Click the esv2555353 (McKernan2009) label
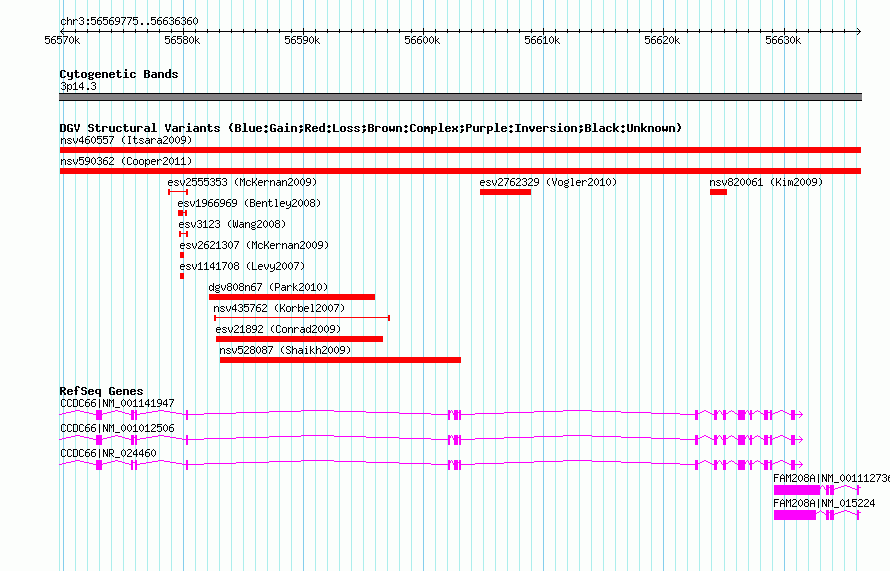 pyautogui.click(x=242, y=182)
